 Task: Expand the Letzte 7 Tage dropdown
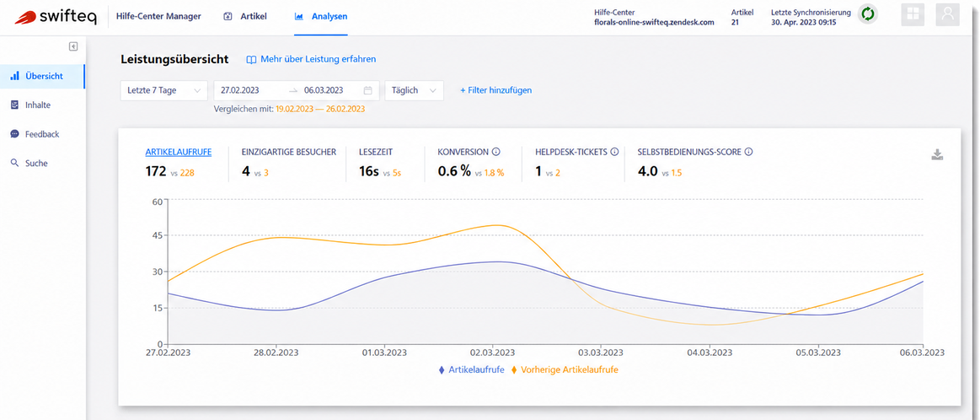164,90
